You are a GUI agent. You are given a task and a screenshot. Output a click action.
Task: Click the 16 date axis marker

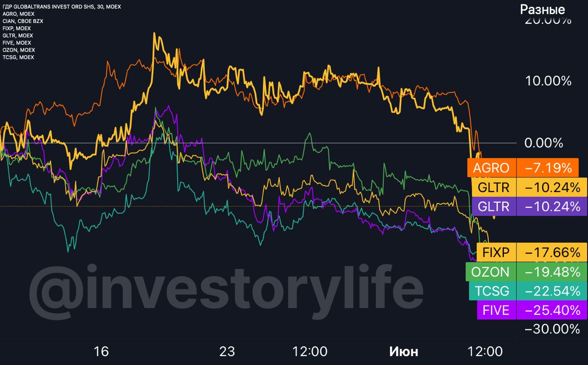coord(101,352)
